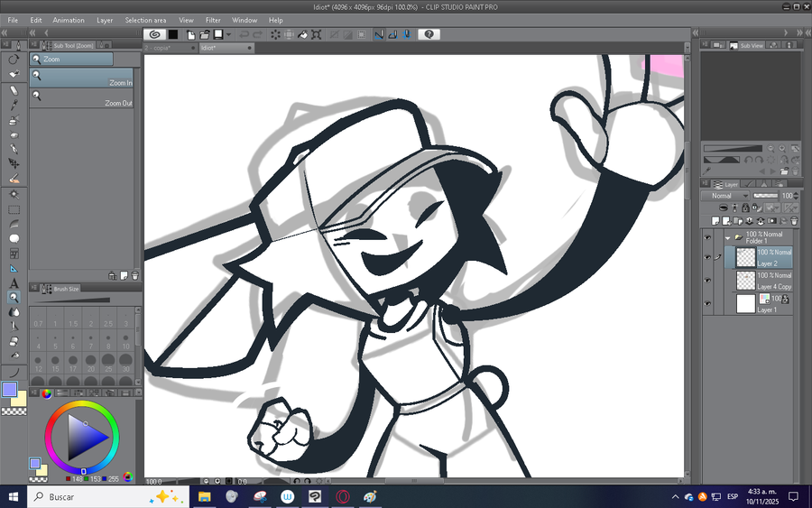This screenshot has width=812, height=508.
Task: Click the Fill bucket icon in command bar
Action: (302, 34)
